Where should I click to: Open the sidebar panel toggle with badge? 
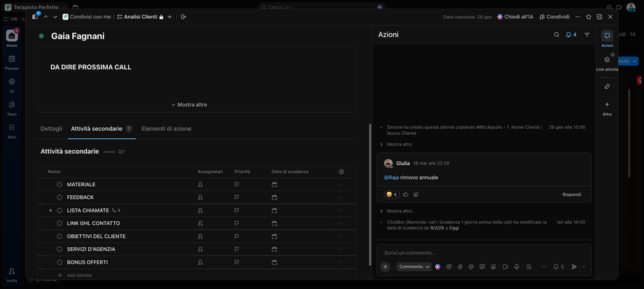tap(35, 16)
